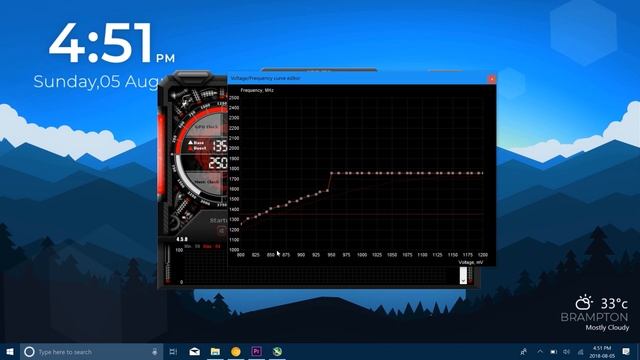Screen dimensions: 640x360
Task: Open the Action Center notifications icon
Action: 626,351
